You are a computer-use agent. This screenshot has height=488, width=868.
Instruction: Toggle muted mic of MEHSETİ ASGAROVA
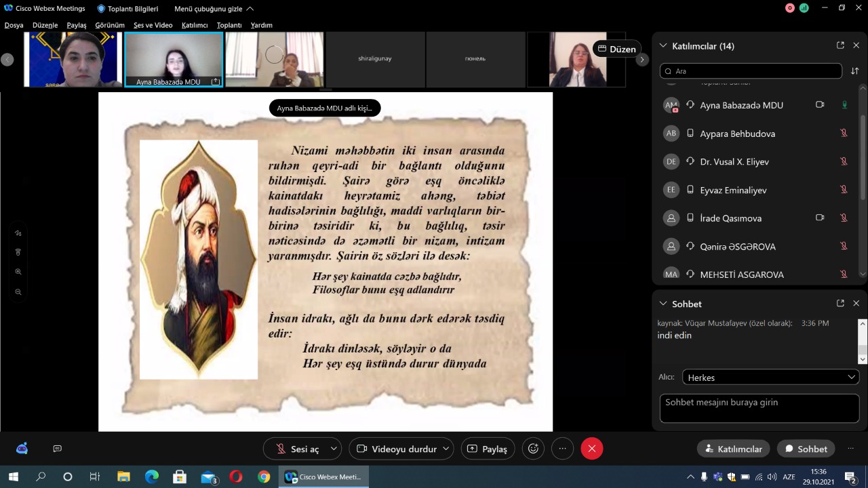pyautogui.click(x=844, y=274)
